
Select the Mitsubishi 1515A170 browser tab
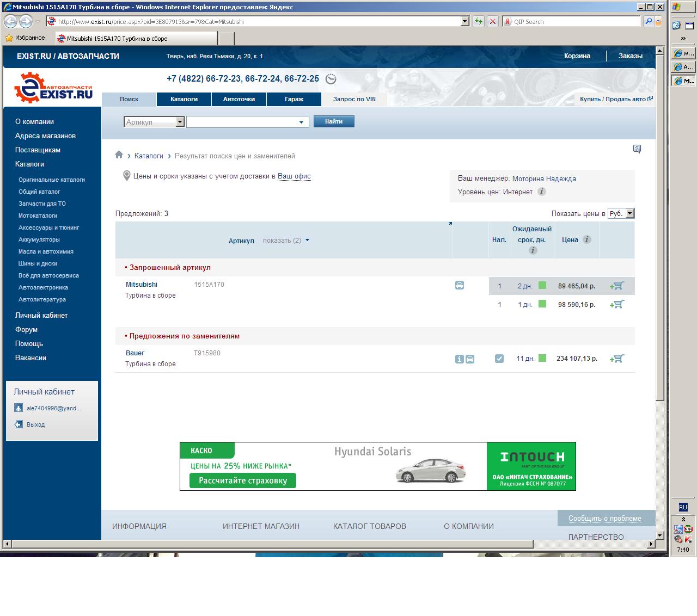tap(136, 39)
